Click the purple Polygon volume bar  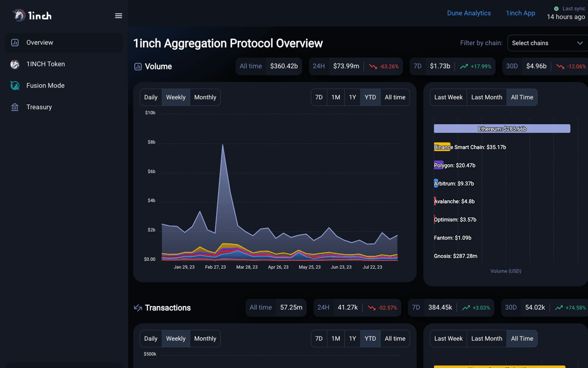coord(439,165)
